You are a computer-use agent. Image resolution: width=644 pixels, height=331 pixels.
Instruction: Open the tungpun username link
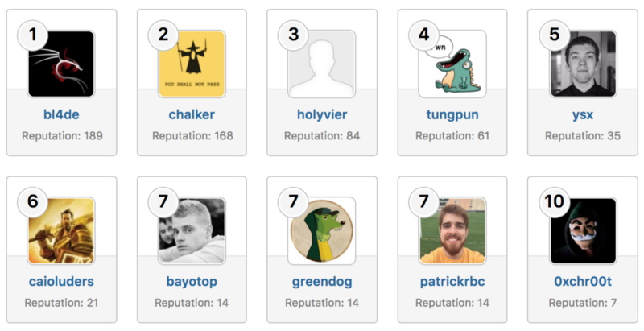pos(452,114)
